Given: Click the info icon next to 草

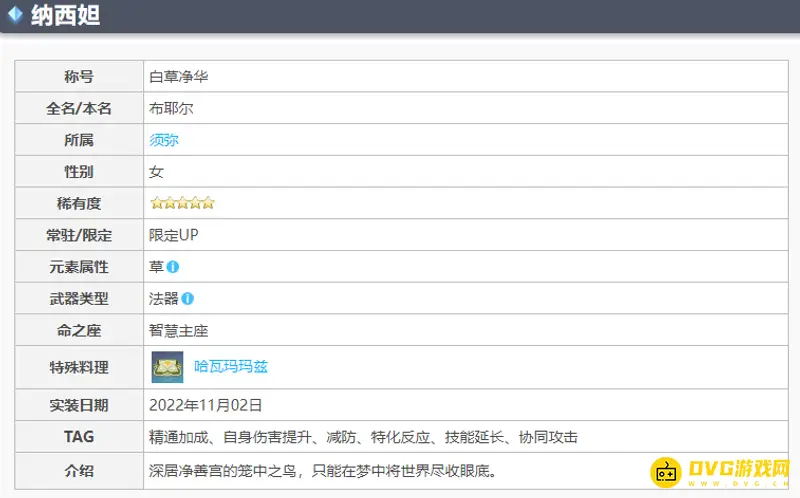Looking at the screenshot, I should (173, 267).
